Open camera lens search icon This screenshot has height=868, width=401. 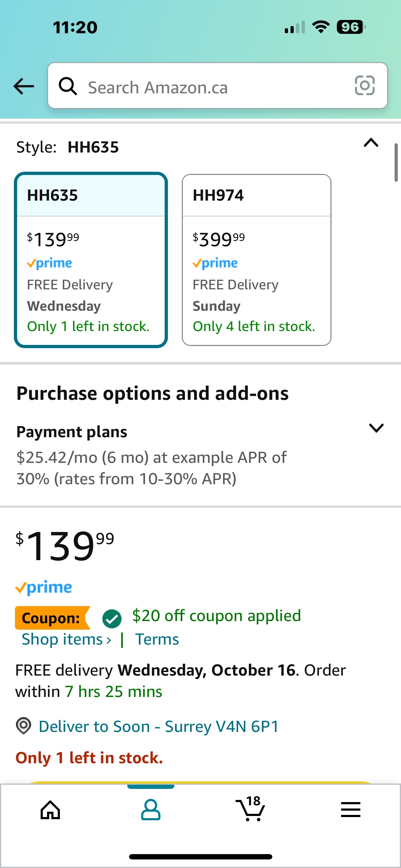tap(365, 86)
